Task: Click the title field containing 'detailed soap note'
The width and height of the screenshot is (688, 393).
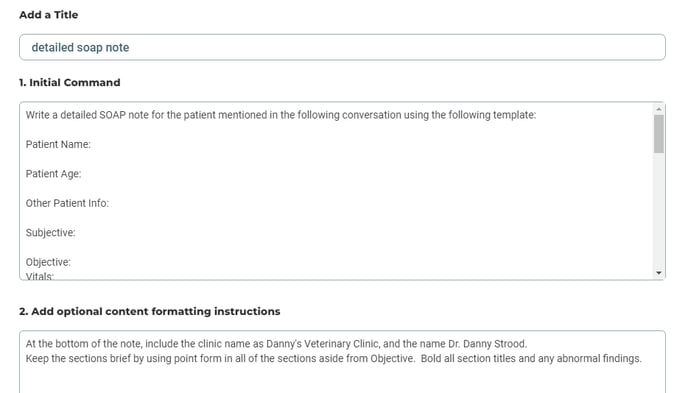Action: point(342,47)
